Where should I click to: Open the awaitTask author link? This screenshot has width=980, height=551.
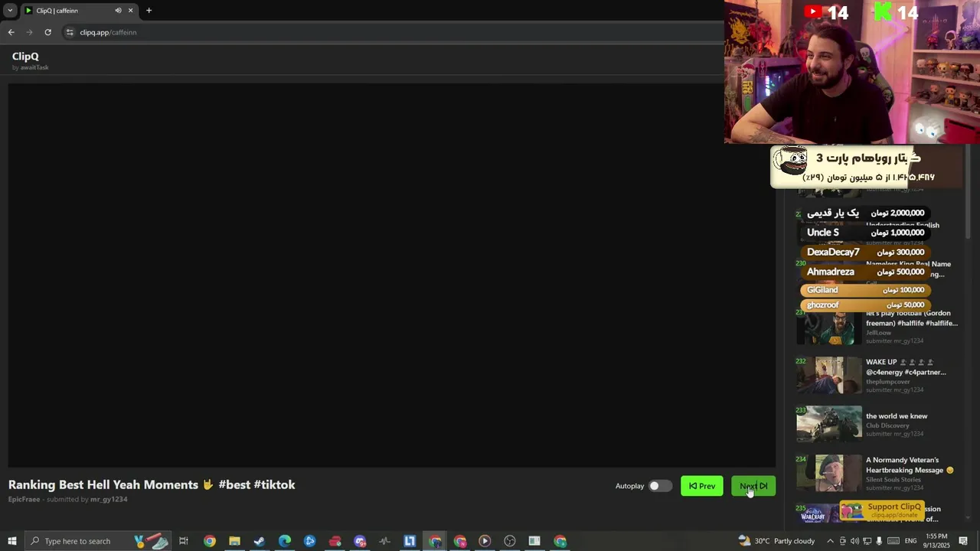(34, 67)
